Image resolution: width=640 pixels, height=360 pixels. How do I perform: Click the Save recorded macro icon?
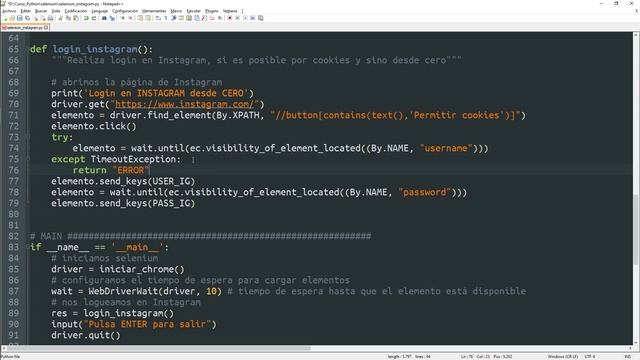[260, 18]
